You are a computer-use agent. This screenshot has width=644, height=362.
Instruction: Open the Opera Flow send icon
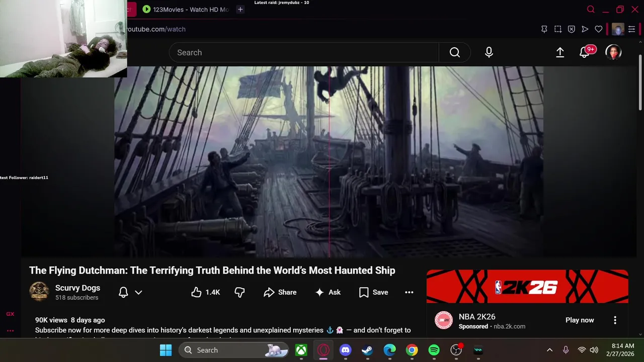click(x=585, y=29)
